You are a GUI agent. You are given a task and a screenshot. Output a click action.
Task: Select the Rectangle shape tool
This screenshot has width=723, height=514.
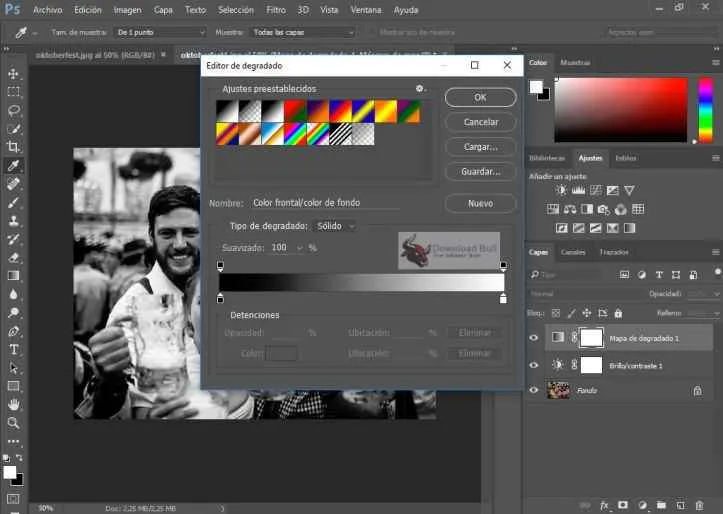(x=13, y=386)
